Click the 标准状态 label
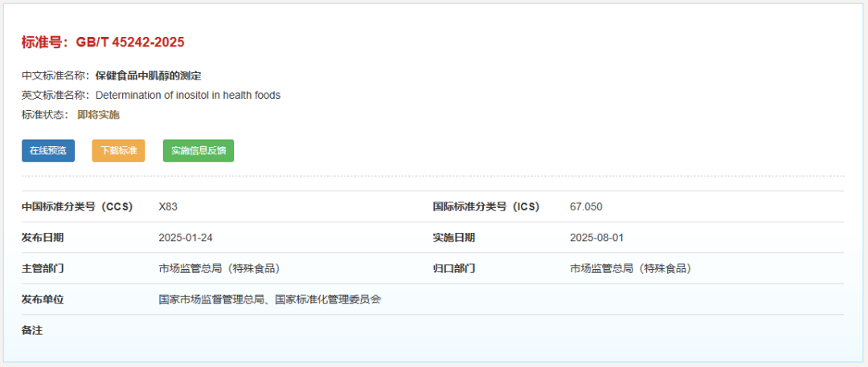868x367 pixels. click(x=45, y=115)
